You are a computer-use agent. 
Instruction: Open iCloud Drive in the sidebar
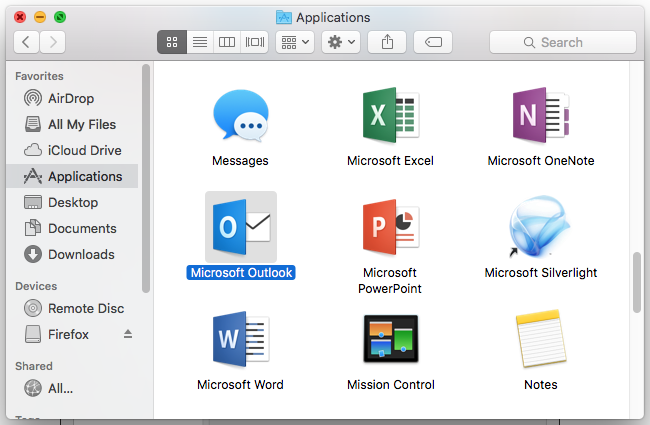click(x=73, y=150)
